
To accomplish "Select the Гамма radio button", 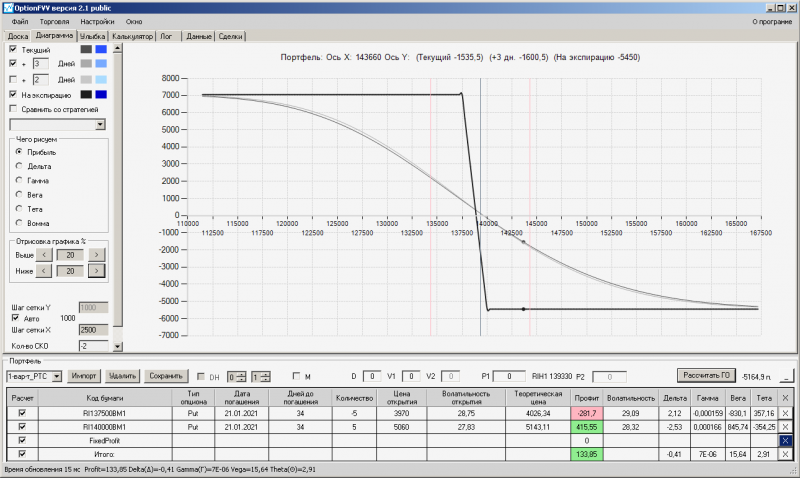I will click(19, 180).
